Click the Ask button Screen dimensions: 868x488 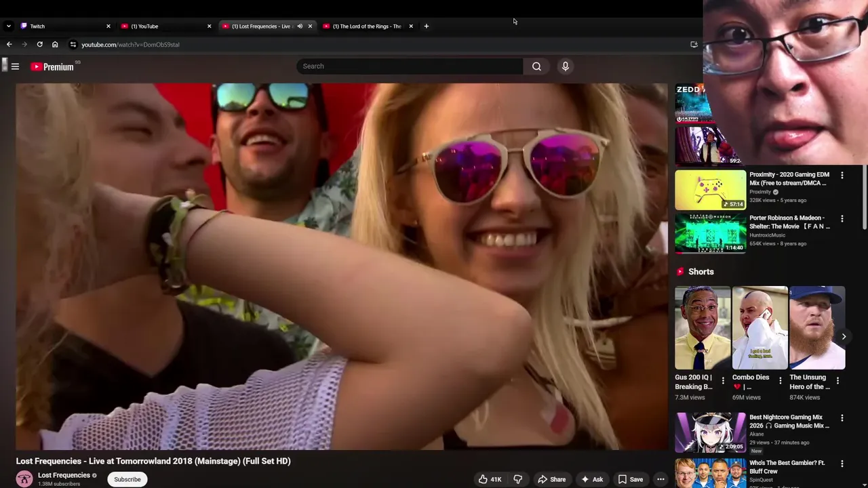(x=591, y=479)
